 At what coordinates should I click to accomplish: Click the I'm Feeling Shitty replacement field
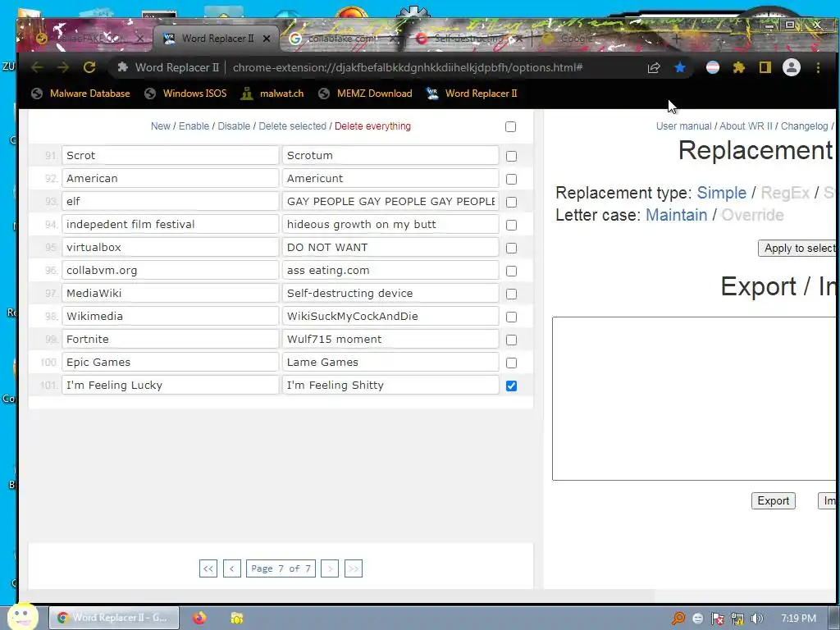pyautogui.click(x=390, y=386)
